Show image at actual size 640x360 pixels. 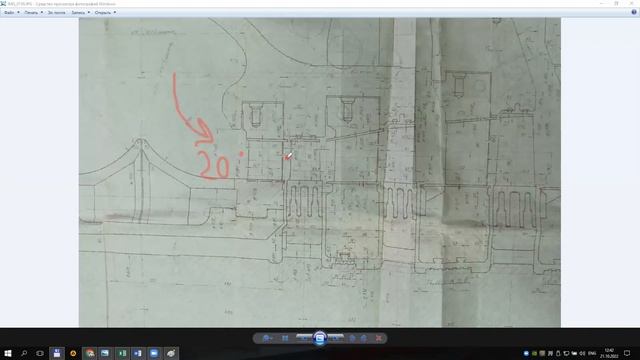point(285,338)
